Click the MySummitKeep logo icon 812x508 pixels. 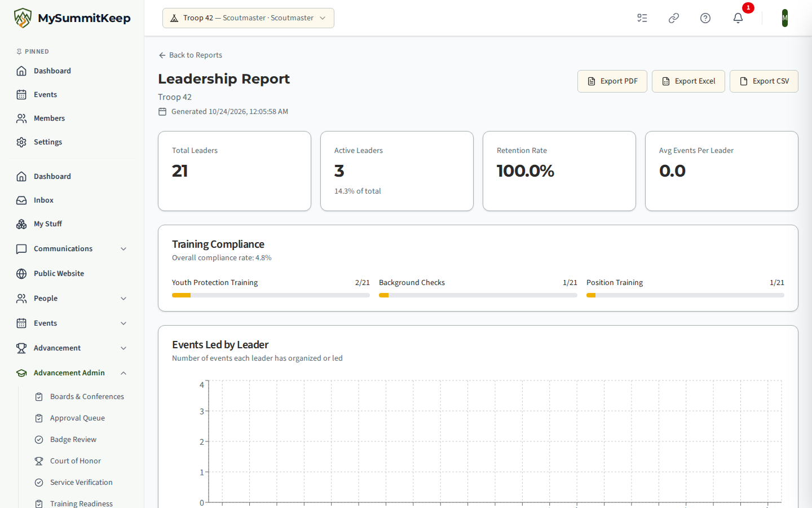point(23,18)
